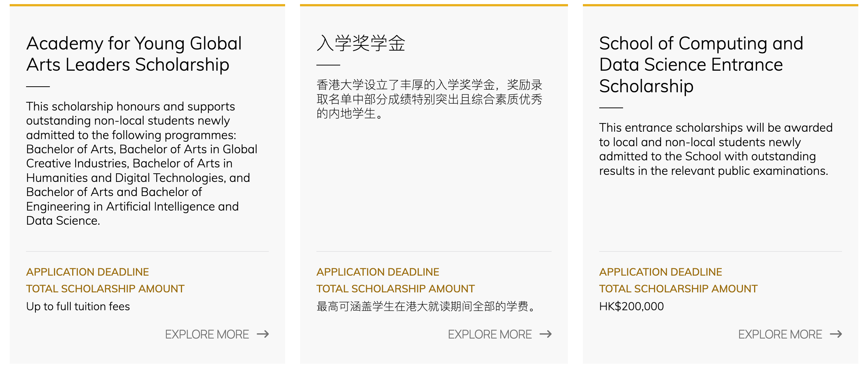Click Application Deadline label in 入学奖学金 card

(378, 272)
